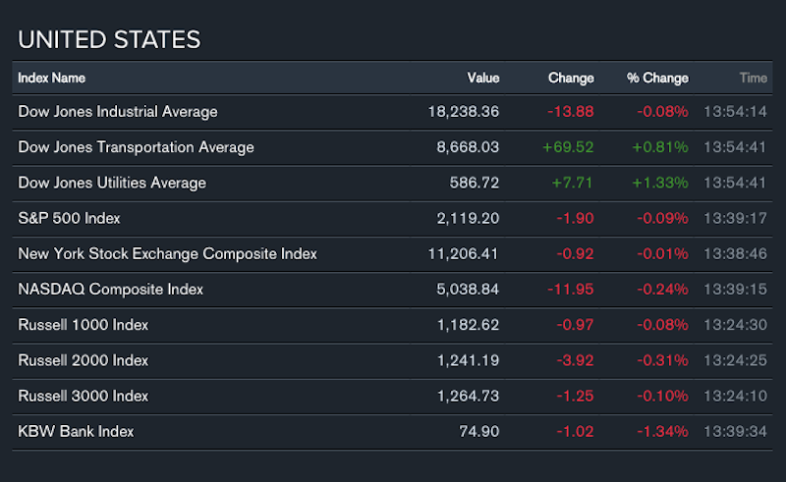Click the Dow Jones Transportation Average time 13:54:41
The width and height of the screenshot is (786, 482).
click(735, 147)
